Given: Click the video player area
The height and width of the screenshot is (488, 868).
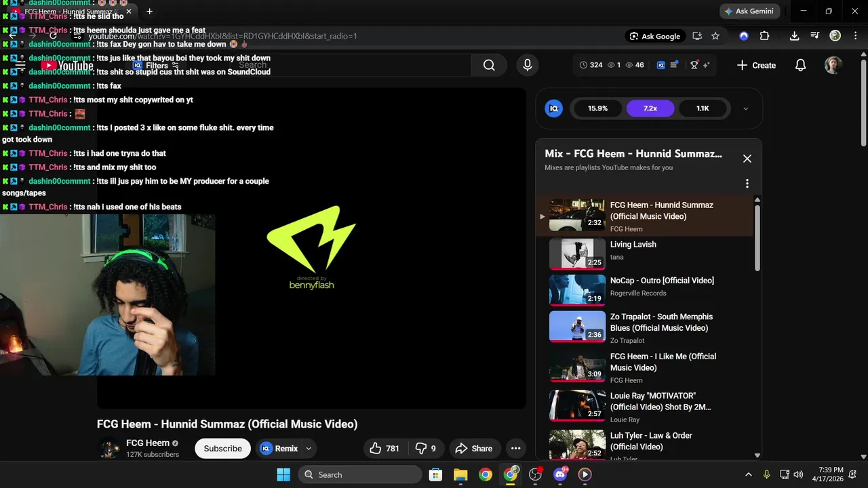Looking at the screenshot, I should coord(311,248).
